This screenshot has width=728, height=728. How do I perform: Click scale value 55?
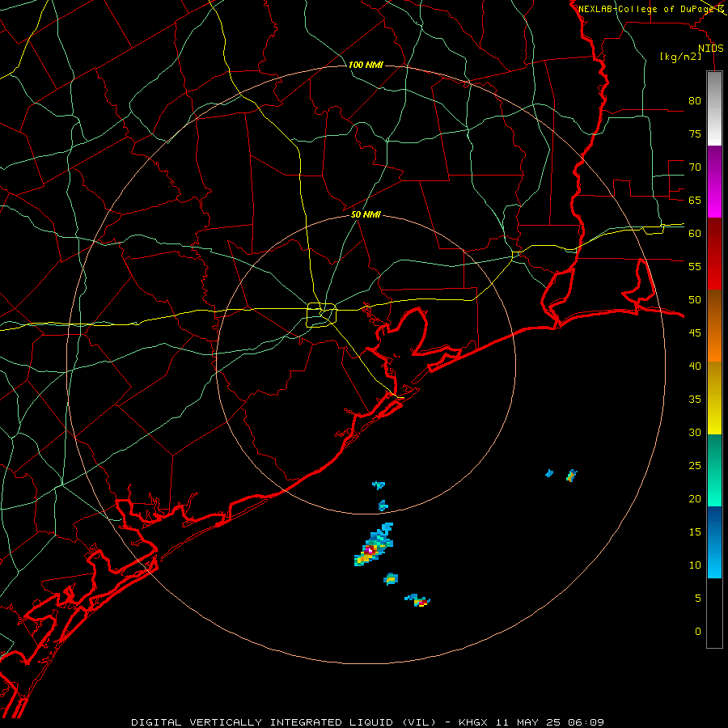[695, 266]
